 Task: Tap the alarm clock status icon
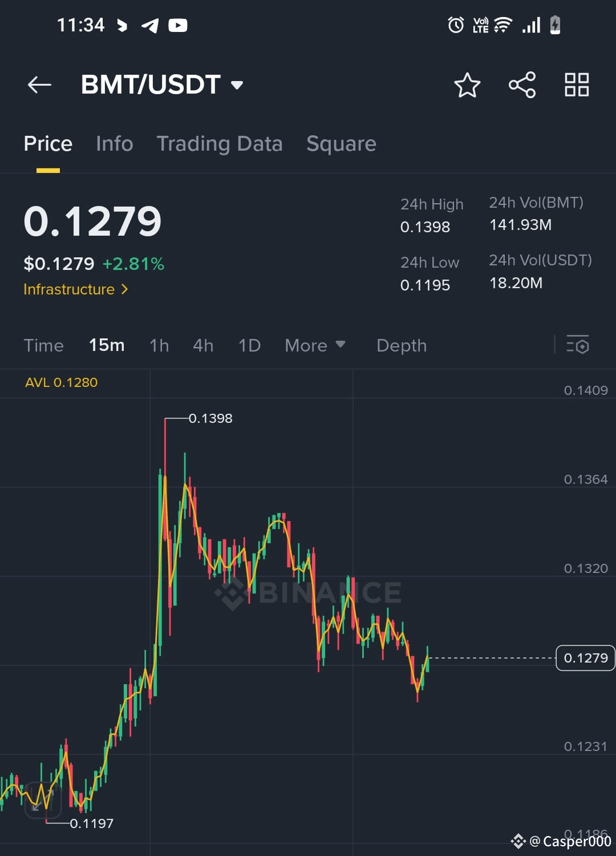pos(456,25)
